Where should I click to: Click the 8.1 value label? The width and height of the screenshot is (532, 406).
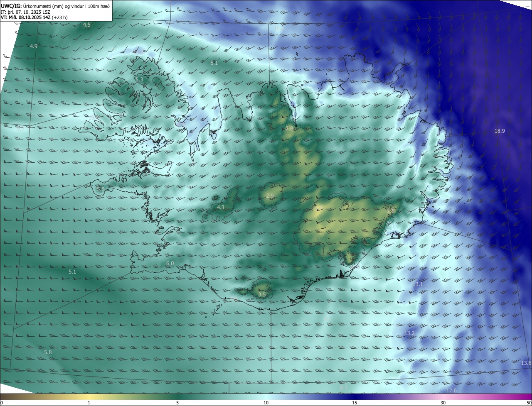click(x=344, y=388)
